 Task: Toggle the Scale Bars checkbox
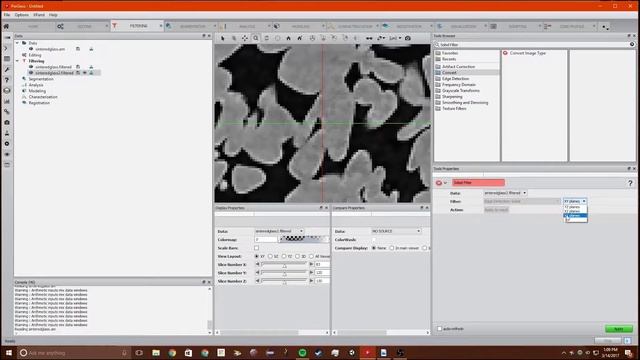pyautogui.click(x=256, y=248)
